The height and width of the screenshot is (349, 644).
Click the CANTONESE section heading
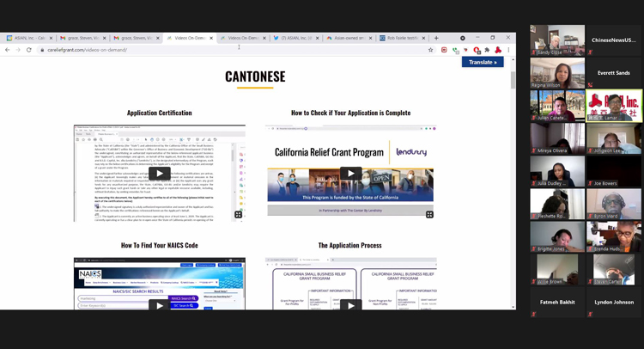(255, 77)
